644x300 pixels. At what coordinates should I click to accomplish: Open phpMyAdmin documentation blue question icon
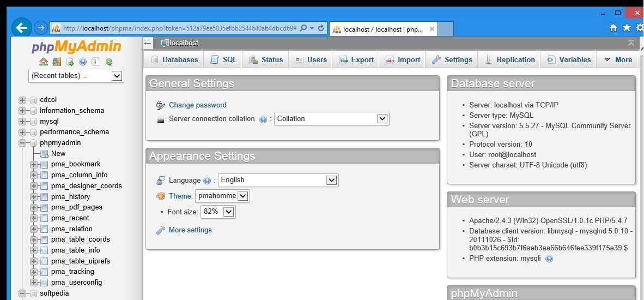point(83,62)
